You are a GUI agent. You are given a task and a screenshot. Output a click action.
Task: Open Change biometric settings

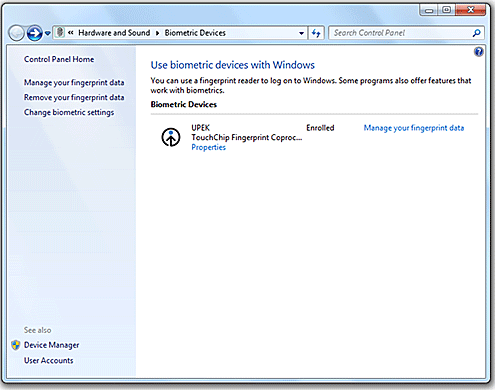pyautogui.click(x=69, y=113)
